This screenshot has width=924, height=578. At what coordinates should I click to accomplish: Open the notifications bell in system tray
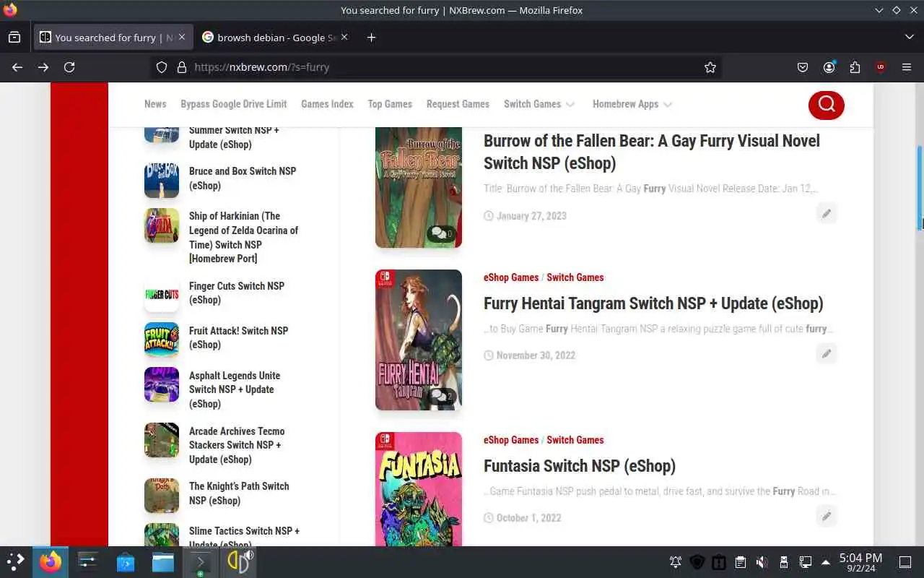[675, 562]
